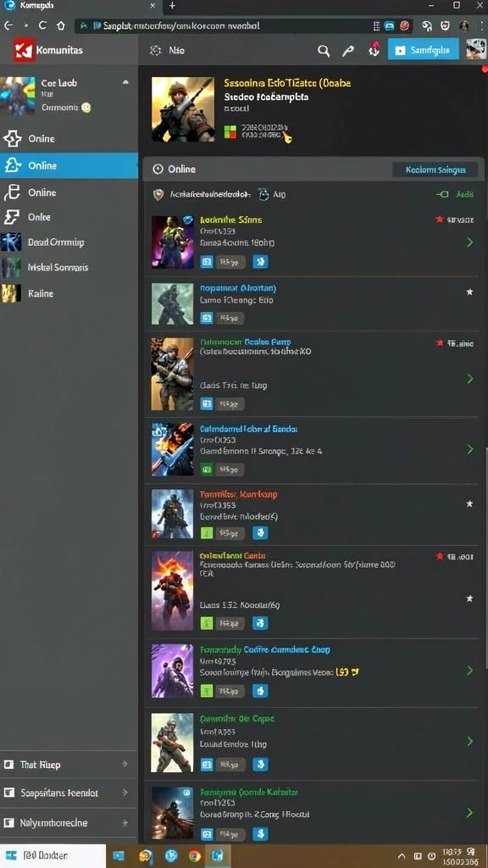Toggle the white star in the dark armored figure row
Image resolution: width=488 pixels, height=868 pixels.
pyautogui.click(x=469, y=504)
